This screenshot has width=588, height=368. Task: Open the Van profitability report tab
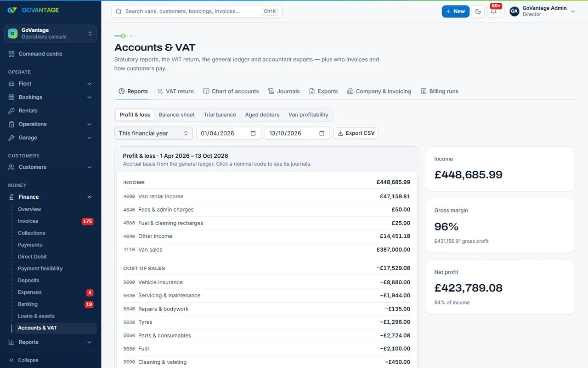308,115
